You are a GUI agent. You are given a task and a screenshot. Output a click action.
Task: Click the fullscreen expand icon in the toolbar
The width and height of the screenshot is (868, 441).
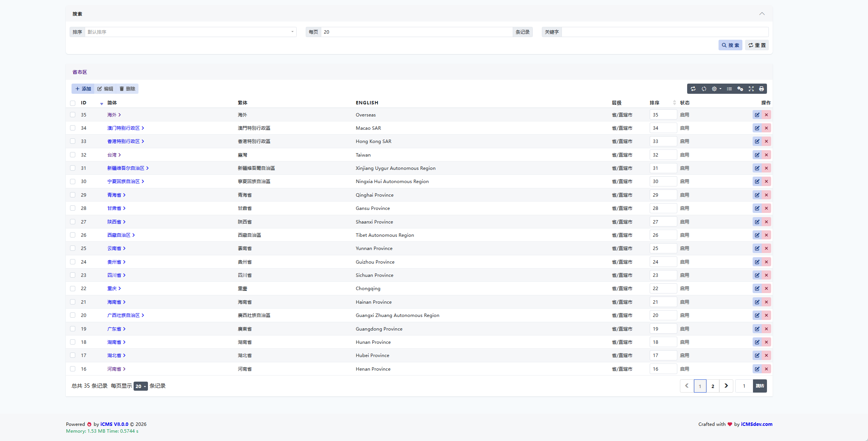tap(751, 89)
